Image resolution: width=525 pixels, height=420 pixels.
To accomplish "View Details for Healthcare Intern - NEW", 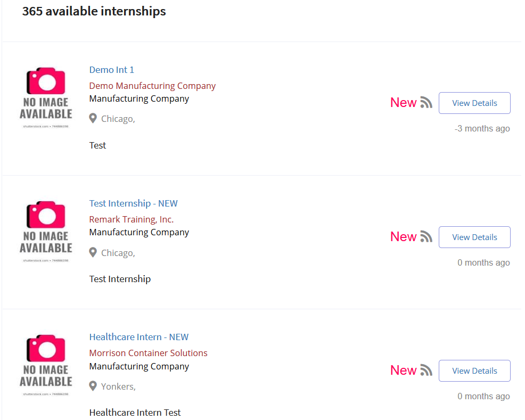I will [474, 371].
